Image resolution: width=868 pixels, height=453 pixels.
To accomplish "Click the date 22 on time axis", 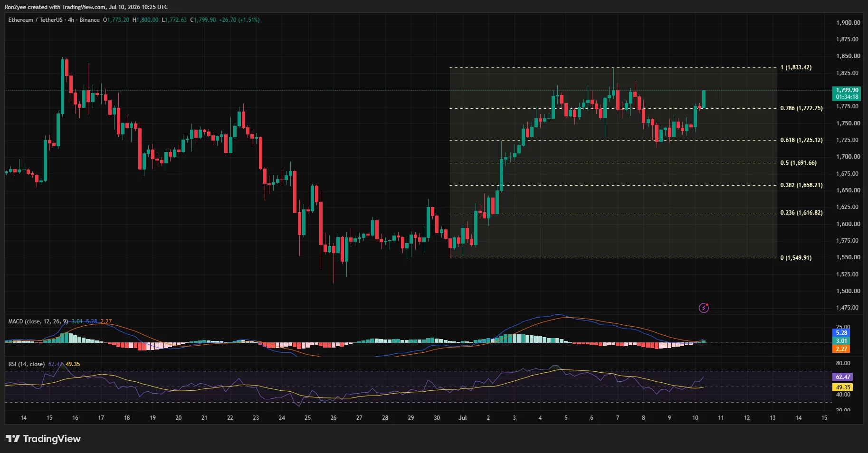I will click(230, 418).
